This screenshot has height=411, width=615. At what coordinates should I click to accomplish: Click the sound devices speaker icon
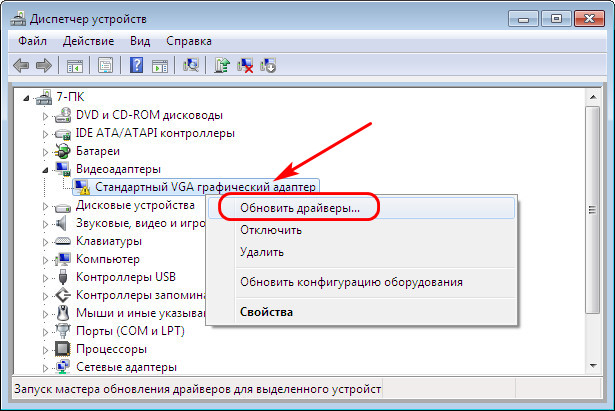62,223
